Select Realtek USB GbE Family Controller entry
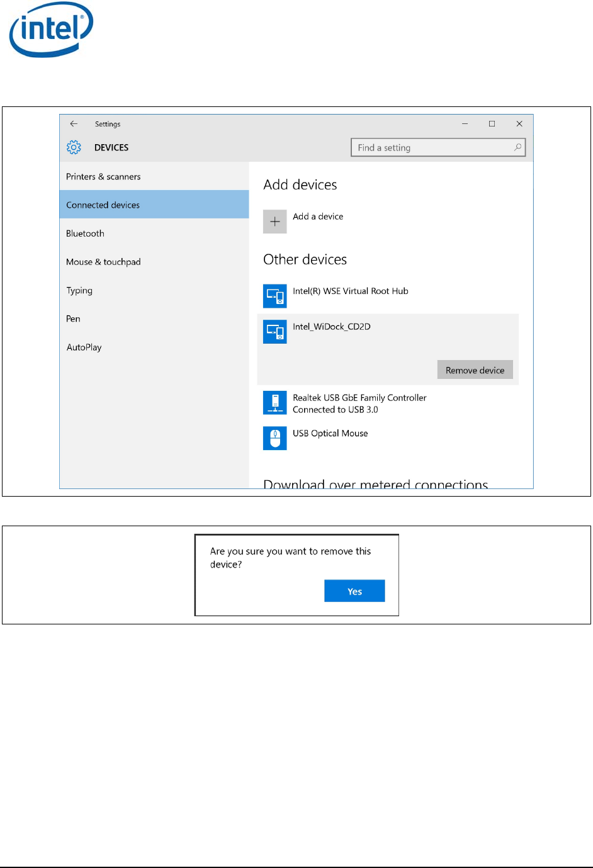593x868 pixels. coord(359,398)
